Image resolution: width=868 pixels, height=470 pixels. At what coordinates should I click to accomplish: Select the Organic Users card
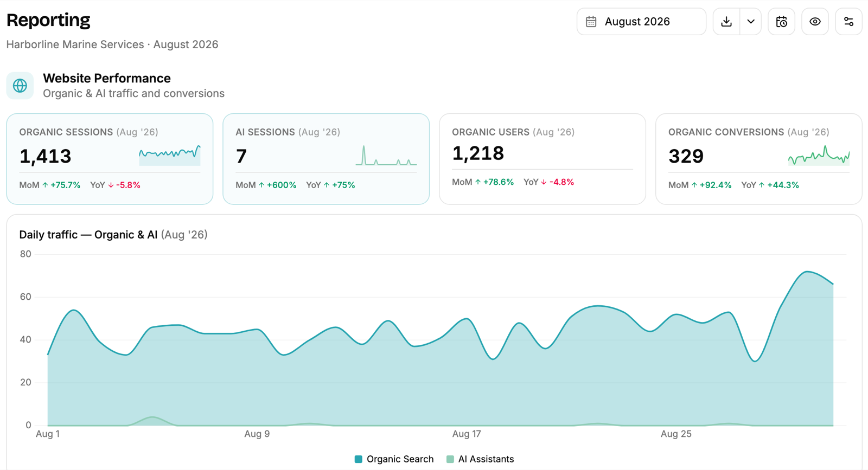(542, 159)
